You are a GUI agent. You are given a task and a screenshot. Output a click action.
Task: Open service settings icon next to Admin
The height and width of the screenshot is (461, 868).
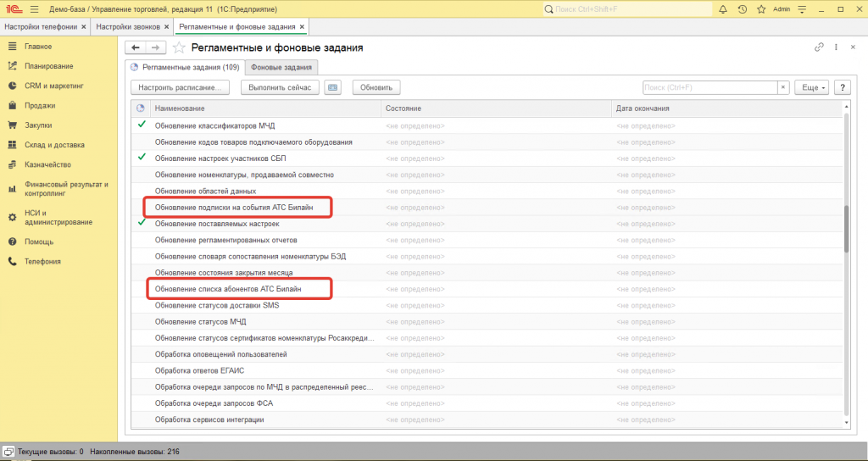pos(802,9)
